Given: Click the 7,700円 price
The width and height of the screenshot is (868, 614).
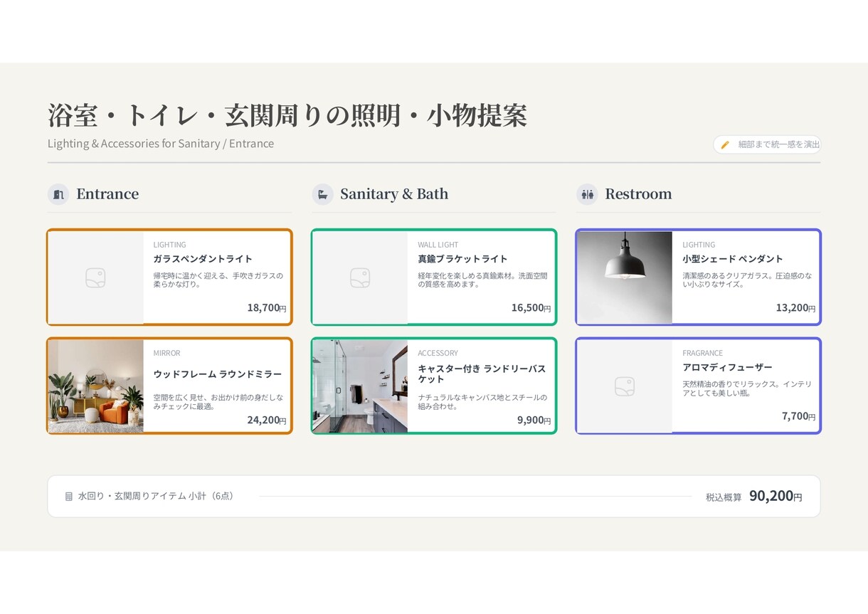Looking at the screenshot, I should pos(799,415).
